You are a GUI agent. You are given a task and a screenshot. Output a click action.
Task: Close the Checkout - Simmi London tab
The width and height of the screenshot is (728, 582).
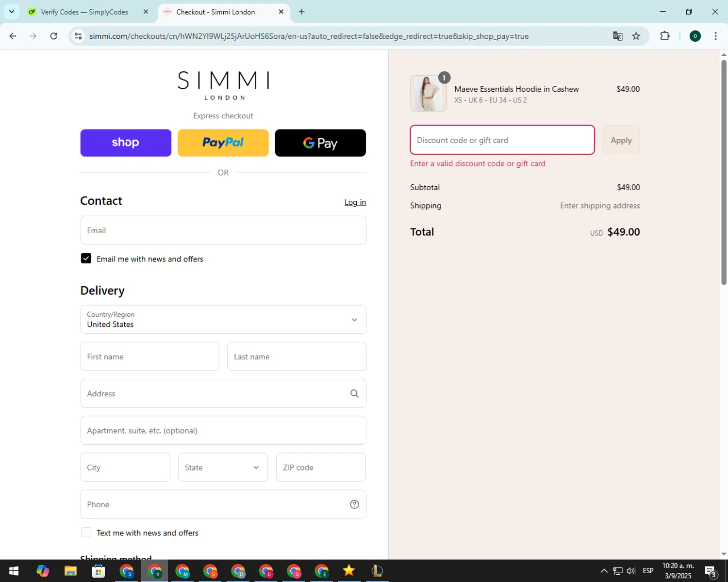pos(281,12)
